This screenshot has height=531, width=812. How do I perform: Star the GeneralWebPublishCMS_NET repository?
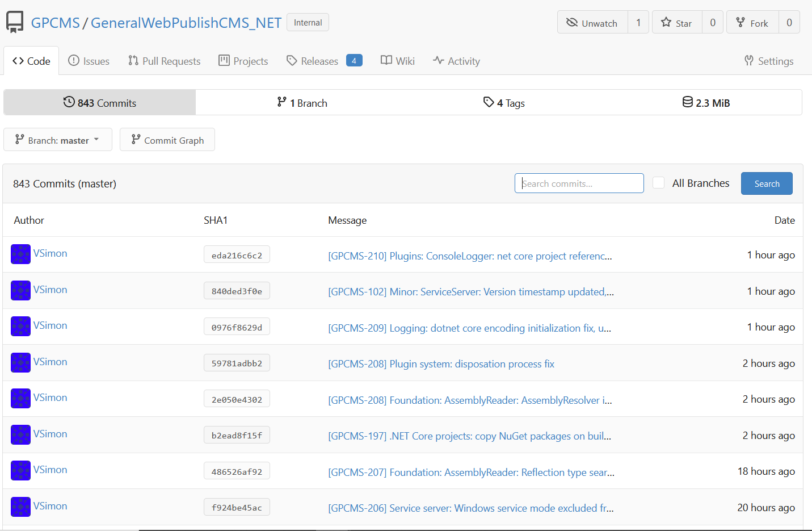[x=676, y=22]
